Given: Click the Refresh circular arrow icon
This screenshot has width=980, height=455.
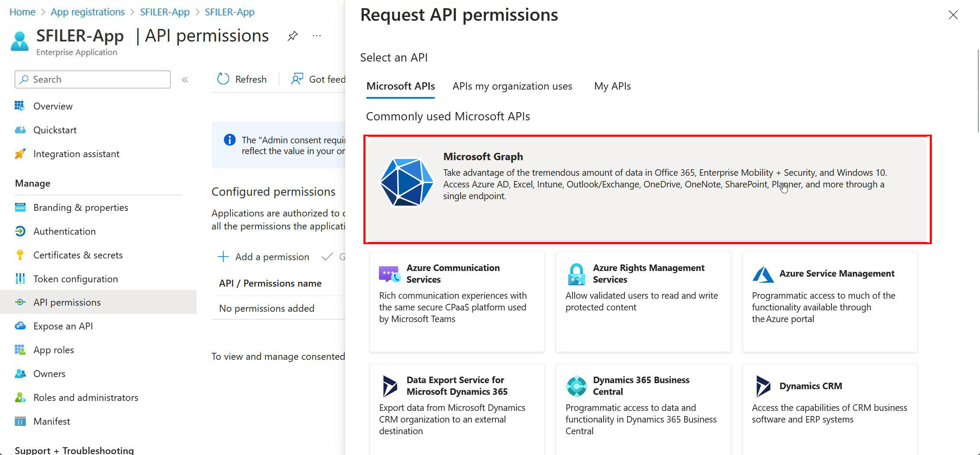Looking at the screenshot, I should tap(223, 79).
